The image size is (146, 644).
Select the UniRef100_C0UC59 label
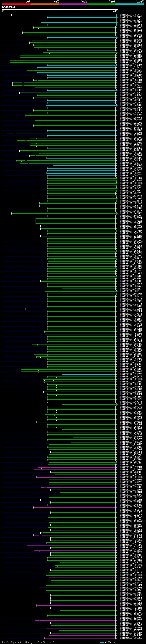131,605
